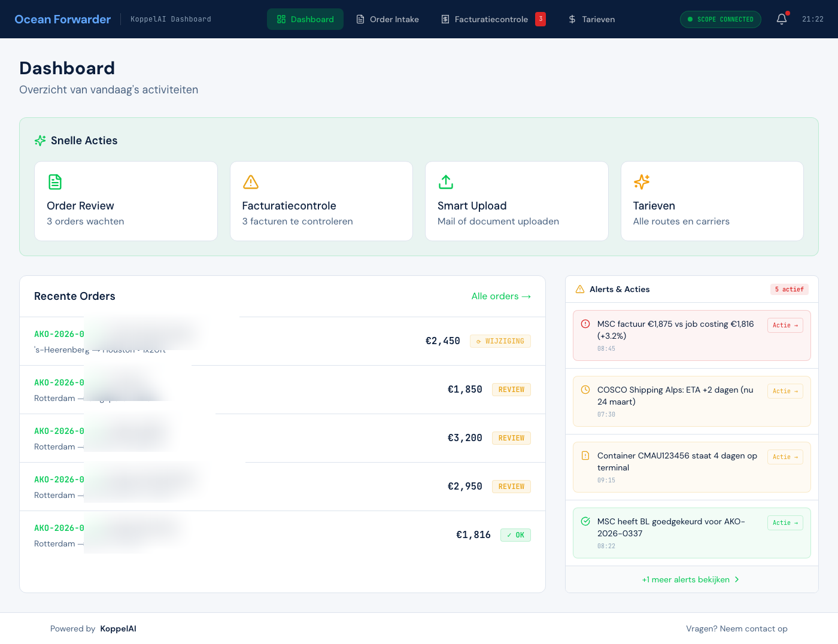Screen dimensions: 838x644
Task: Click the warning triangle on the Facturatiecontrole card
Action: point(250,182)
